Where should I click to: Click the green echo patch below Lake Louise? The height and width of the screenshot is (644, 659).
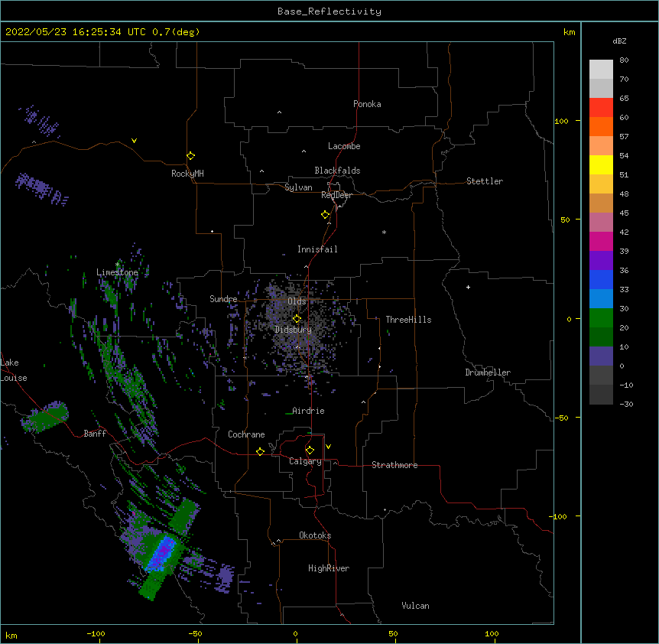click(x=45, y=416)
